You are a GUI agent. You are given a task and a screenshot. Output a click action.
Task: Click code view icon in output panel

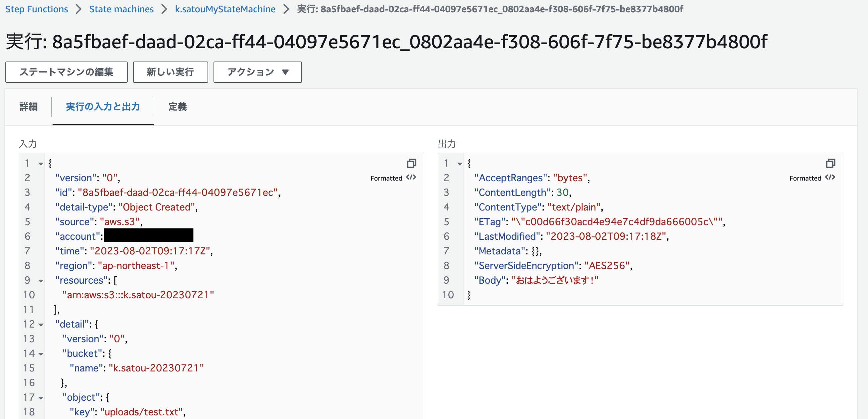pyautogui.click(x=831, y=178)
